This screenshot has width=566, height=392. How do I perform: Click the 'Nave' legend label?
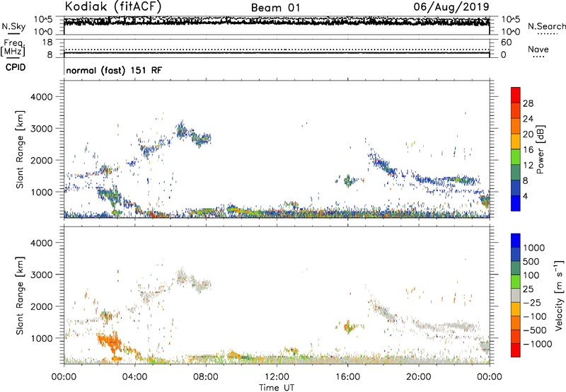click(538, 50)
